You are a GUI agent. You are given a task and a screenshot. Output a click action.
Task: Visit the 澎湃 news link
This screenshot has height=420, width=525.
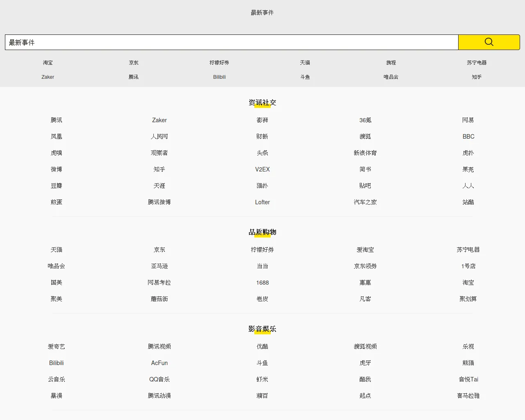[x=262, y=120]
